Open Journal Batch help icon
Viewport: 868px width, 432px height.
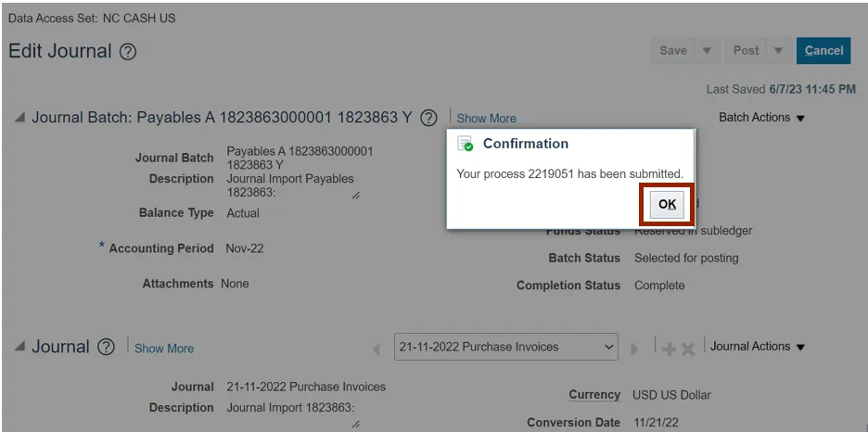click(428, 118)
